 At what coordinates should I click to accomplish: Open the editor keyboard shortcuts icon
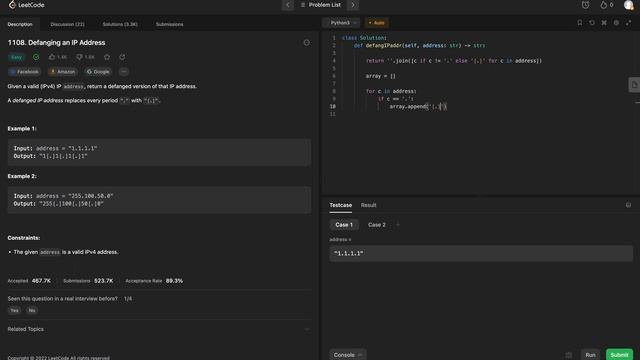click(x=604, y=23)
